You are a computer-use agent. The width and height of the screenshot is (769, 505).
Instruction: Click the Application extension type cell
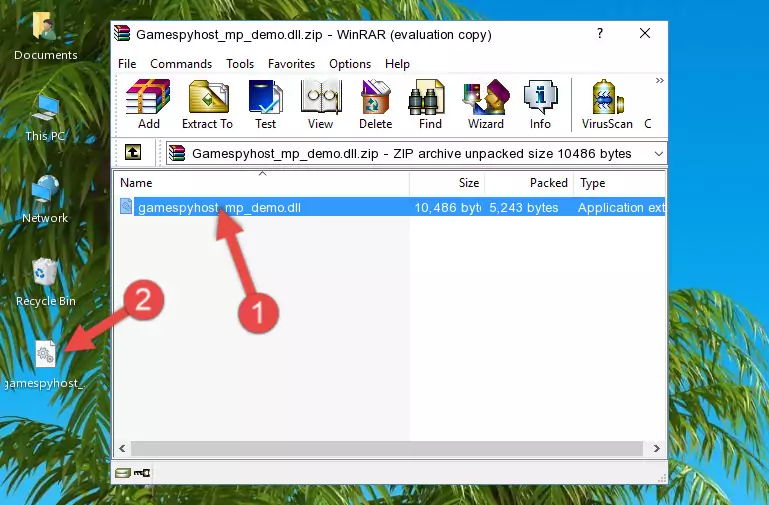621,208
